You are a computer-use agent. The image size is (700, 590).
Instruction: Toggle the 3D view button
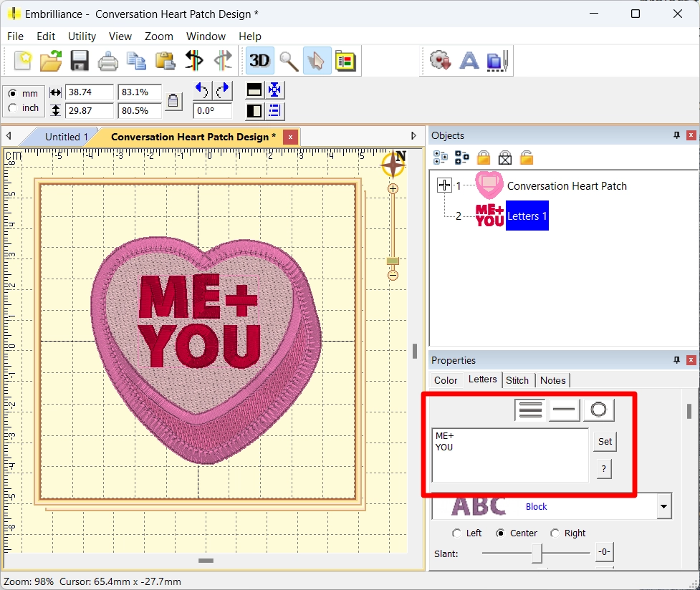pos(259,61)
